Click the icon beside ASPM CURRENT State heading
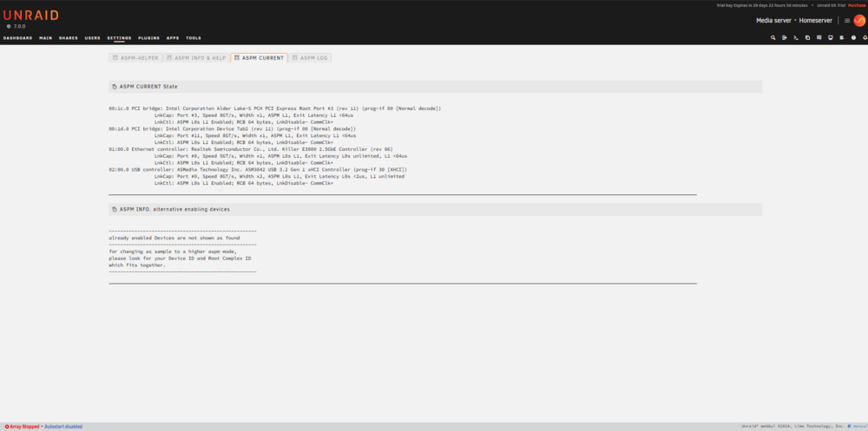 [115, 87]
